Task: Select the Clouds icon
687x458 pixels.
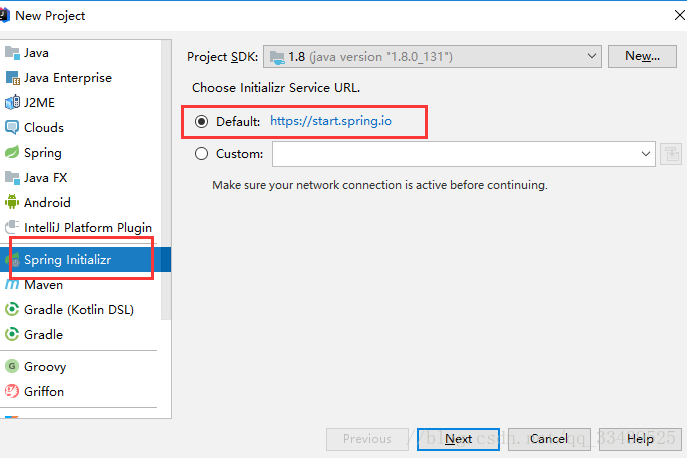Action: click(x=12, y=128)
